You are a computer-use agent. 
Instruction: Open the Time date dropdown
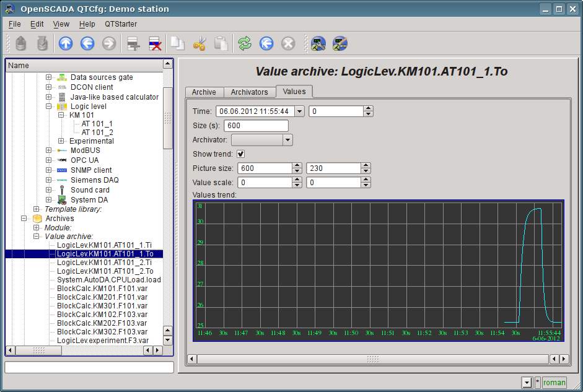299,111
